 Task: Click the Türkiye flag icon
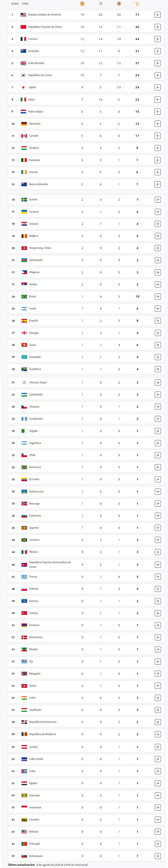[x=24, y=613]
